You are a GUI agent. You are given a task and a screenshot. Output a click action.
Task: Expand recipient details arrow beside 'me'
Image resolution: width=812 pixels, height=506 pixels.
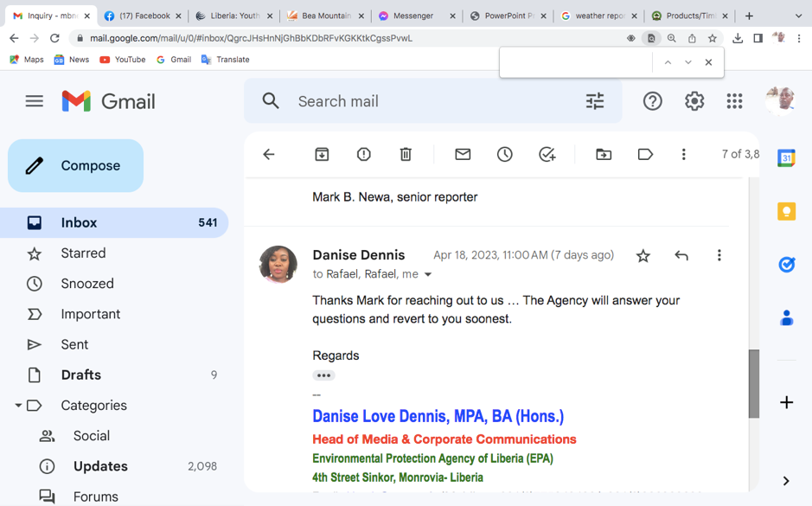428,275
